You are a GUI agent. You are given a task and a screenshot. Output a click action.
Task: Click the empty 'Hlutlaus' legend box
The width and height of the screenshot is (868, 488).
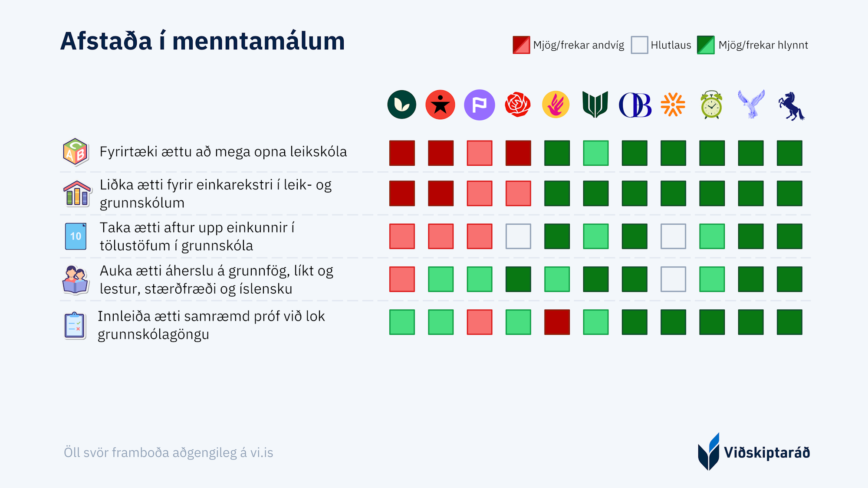[639, 45]
